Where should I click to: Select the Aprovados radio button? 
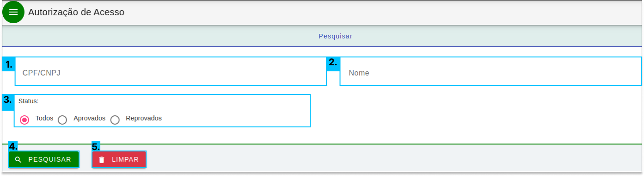(x=62, y=119)
